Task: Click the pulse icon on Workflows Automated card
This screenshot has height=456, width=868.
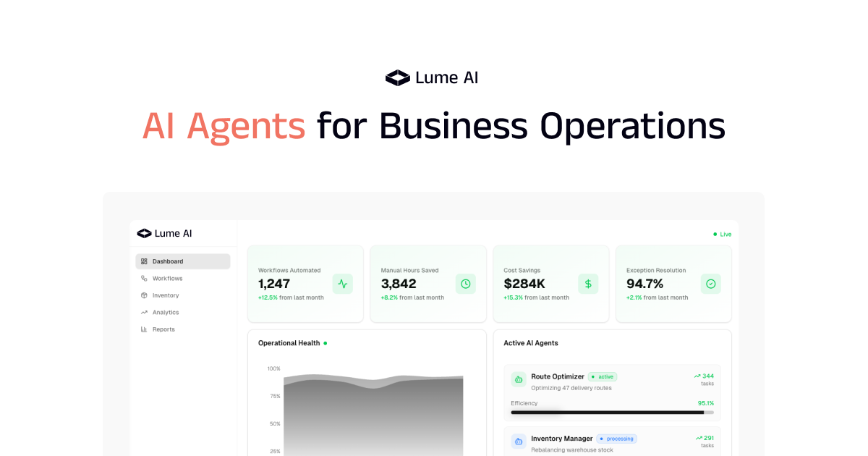Action: coord(342,284)
